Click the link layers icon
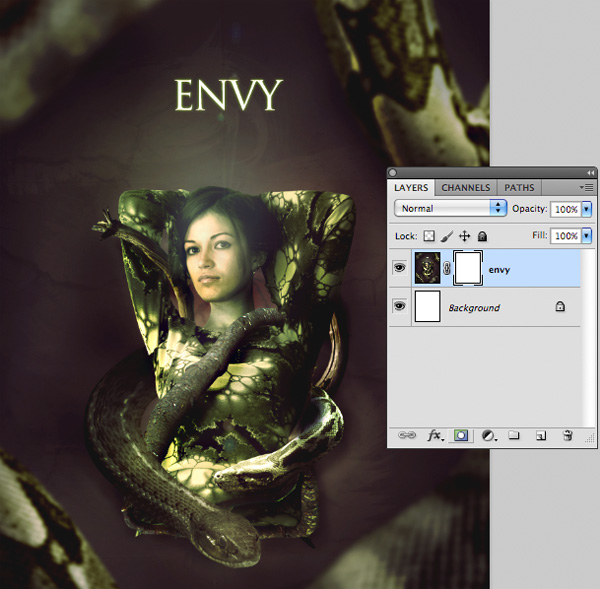Screen dimensions: 600x589 407,436
